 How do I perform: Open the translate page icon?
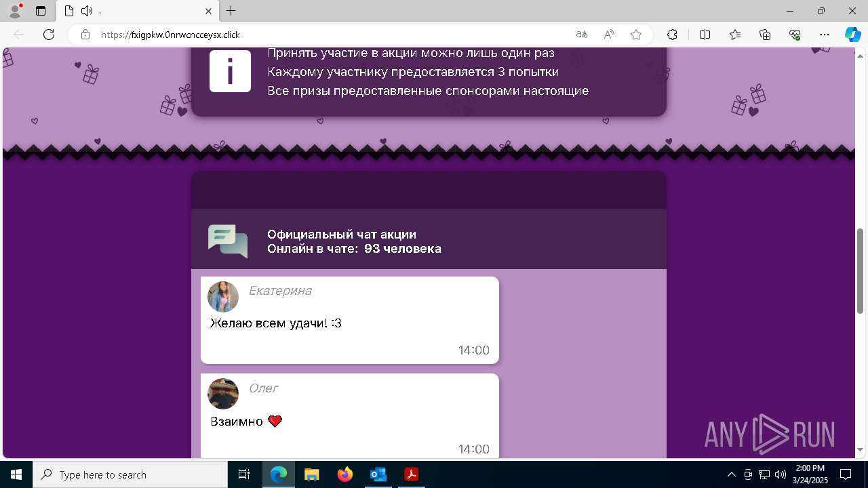pos(582,35)
